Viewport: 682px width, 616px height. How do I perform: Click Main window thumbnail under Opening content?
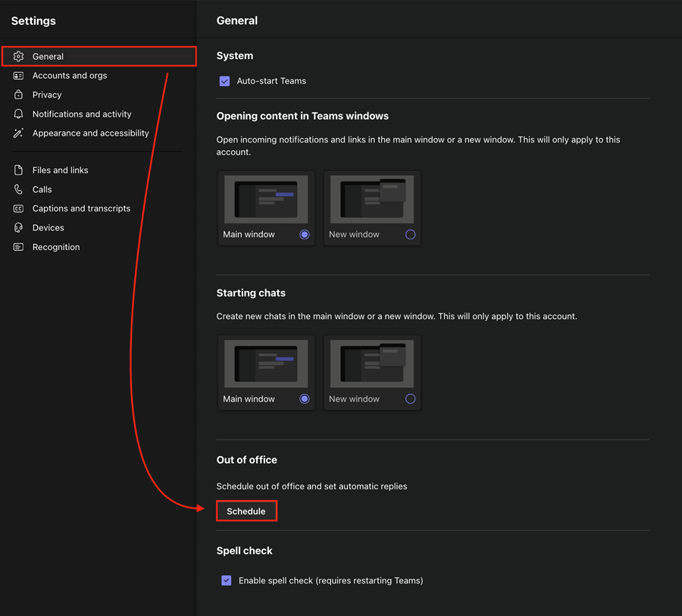(x=266, y=199)
